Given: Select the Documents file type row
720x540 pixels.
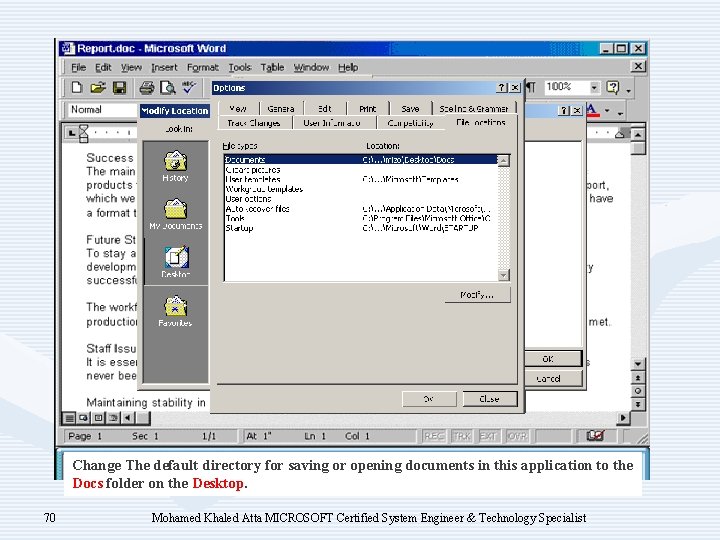Looking at the screenshot, I should point(361,160).
